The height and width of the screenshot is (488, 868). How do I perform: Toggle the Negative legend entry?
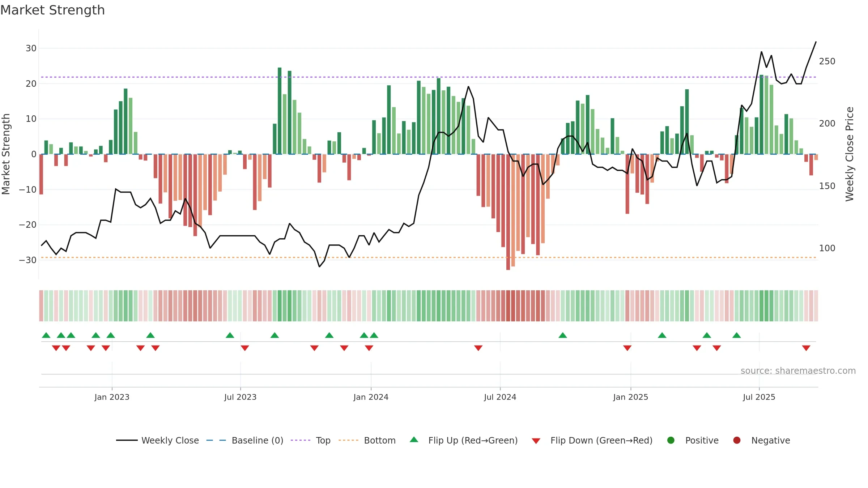(761, 440)
